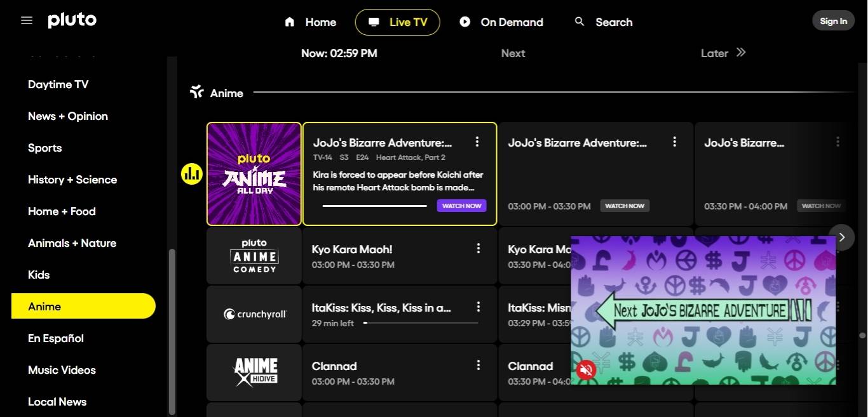Screen dimensions: 868x417
Task: Open the hamburger menu icon
Action: [x=27, y=21]
